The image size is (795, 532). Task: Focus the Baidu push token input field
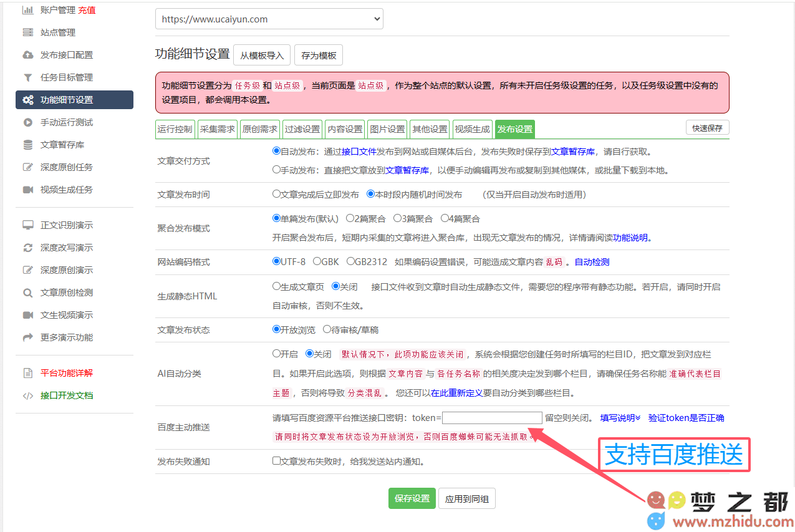[x=492, y=418]
